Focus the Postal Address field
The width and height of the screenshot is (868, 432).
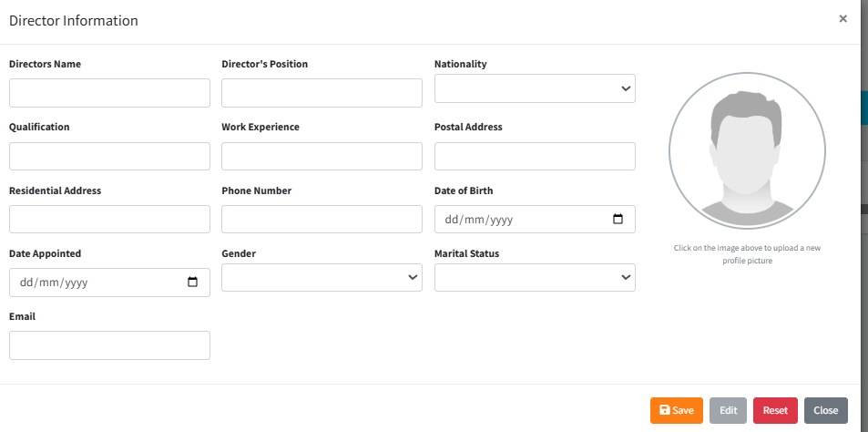coord(535,156)
